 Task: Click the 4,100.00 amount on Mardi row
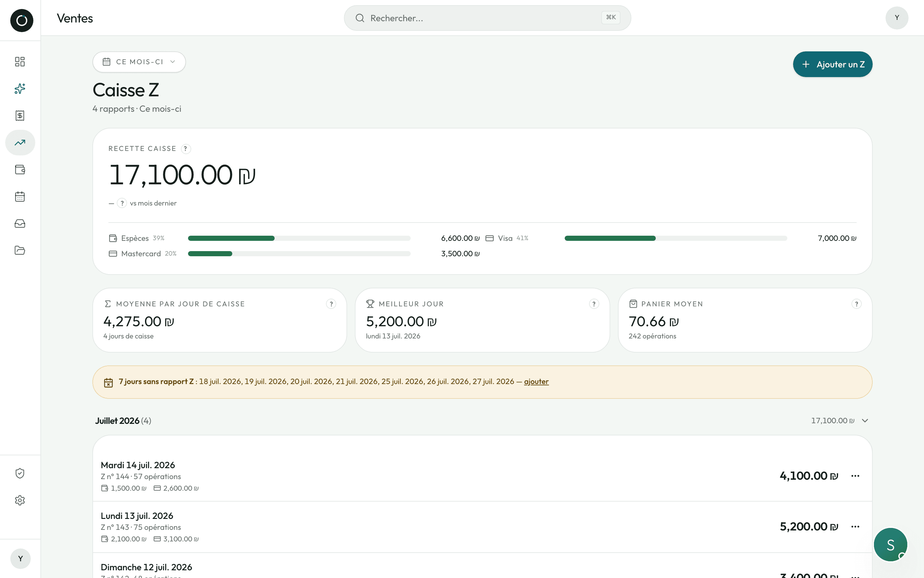coord(809,476)
